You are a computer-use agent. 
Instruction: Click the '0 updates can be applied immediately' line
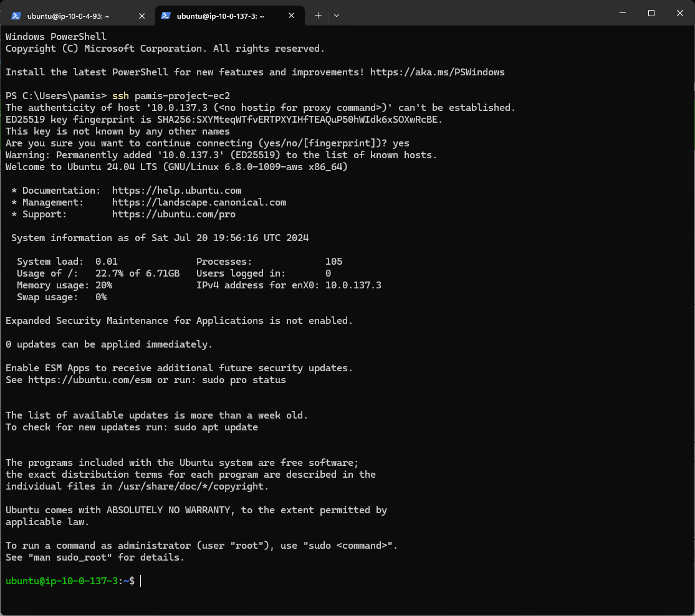pyautogui.click(x=109, y=344)
